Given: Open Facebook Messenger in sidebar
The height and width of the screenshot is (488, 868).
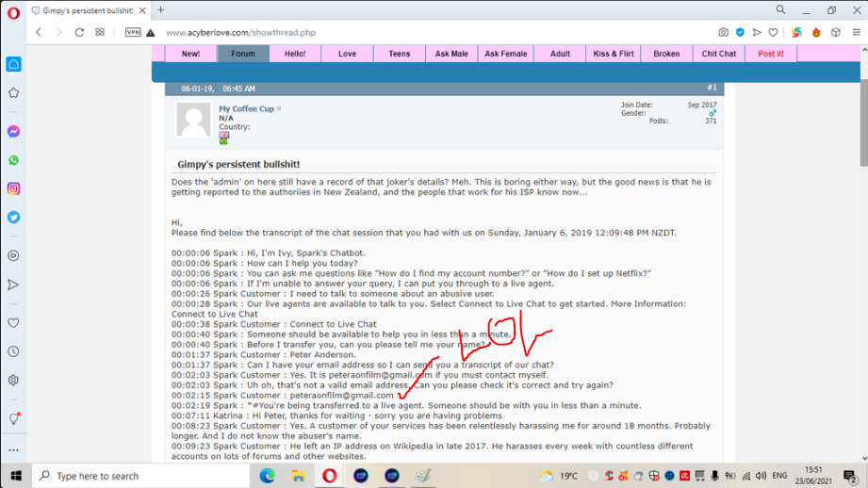Looking at the screenshot, I should click(x=14, y=132).
